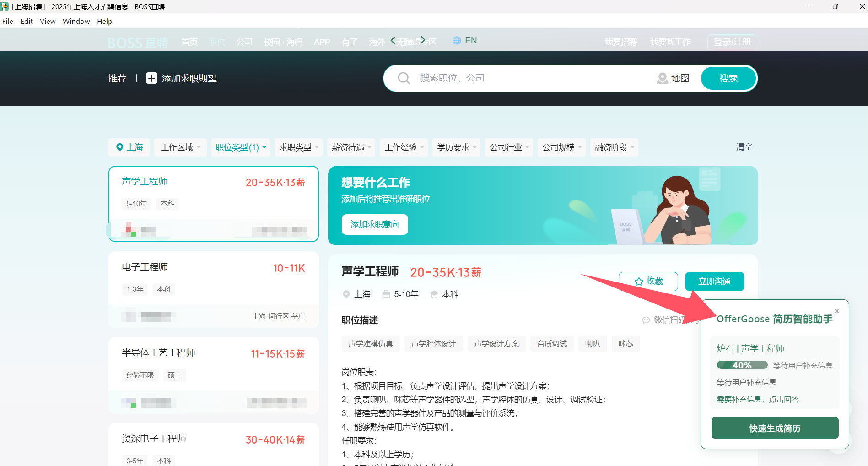The image size is (868, 466).
Task: Click the 快速生成简历 button
Action: [775, 428]
